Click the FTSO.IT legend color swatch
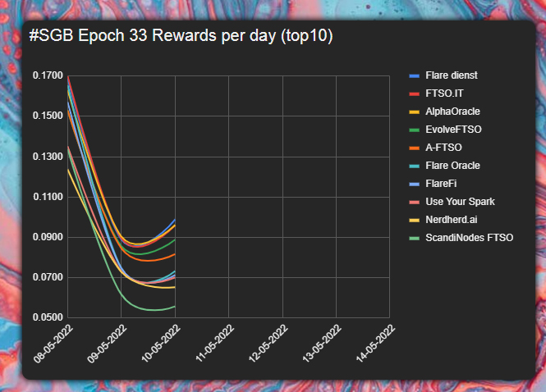This screenshot has height=392, width=546. point(414,94)
